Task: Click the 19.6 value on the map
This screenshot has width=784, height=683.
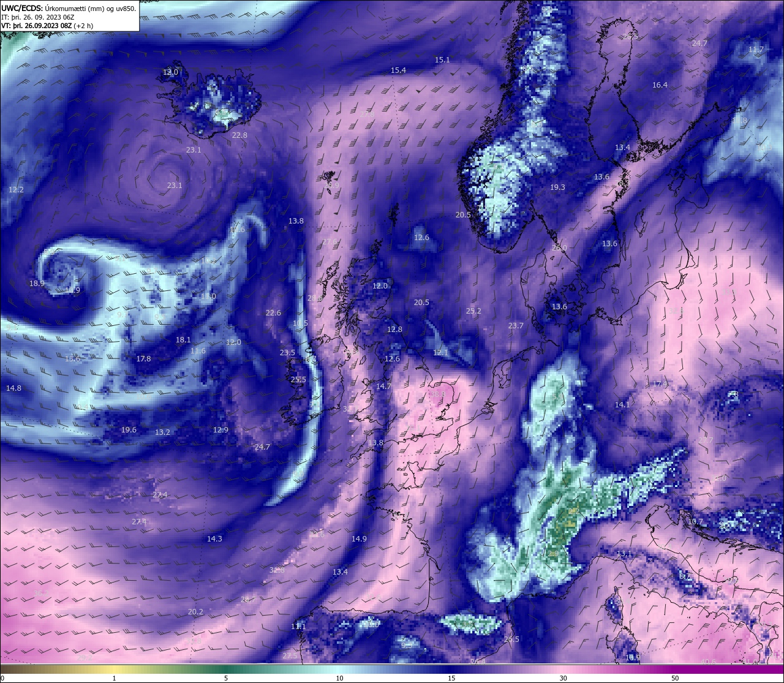Action: (x=129, y=430)
